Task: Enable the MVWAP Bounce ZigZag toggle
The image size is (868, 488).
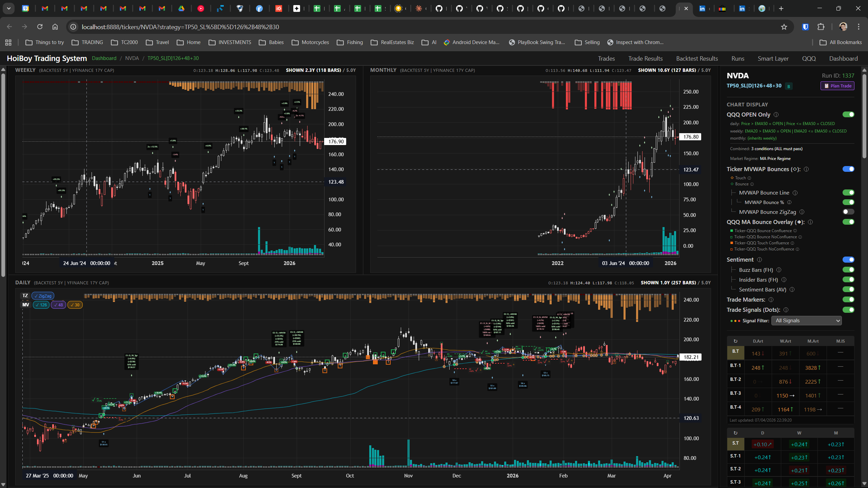Action: pyautogui.click(x=848, y=212)
